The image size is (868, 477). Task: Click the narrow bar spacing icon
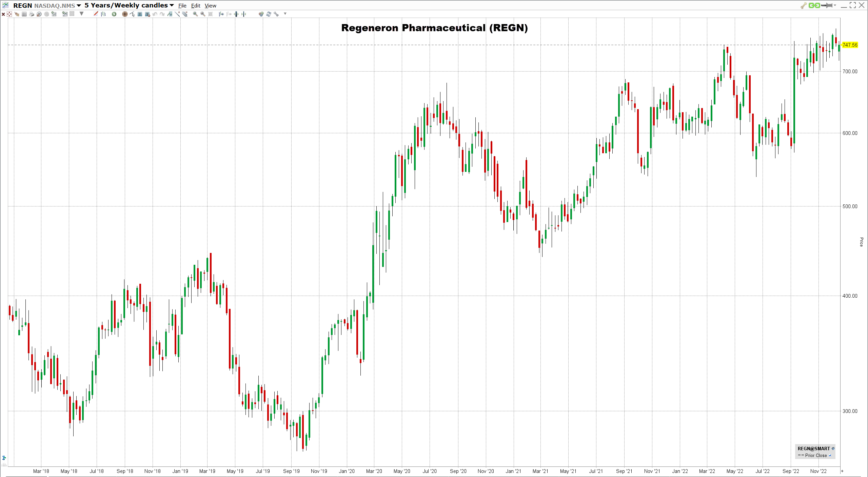click(243, 14)
